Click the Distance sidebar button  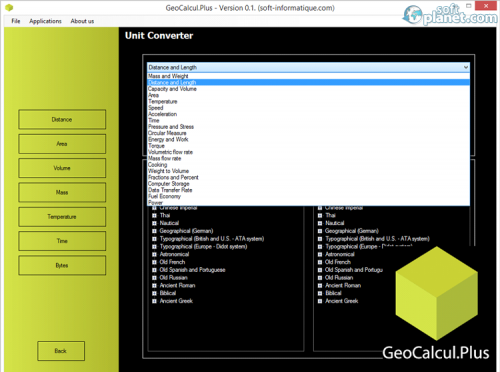pyautogui.click(x=62, y=119)
